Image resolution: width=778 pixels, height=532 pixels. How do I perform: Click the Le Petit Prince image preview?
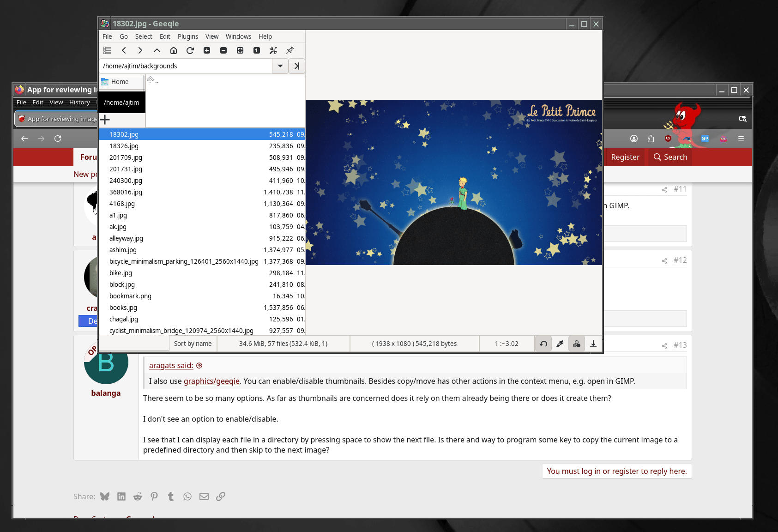click(454, 182)
